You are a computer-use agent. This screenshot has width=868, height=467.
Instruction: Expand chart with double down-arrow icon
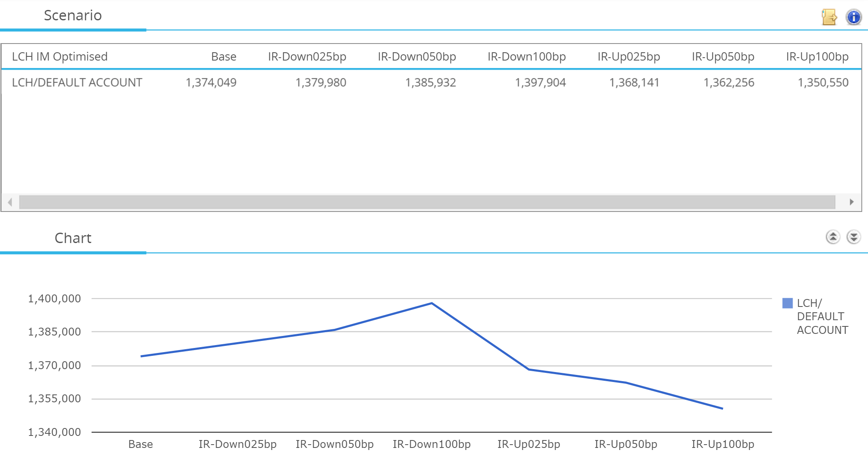pyautogui.click(x=853, y=237)
